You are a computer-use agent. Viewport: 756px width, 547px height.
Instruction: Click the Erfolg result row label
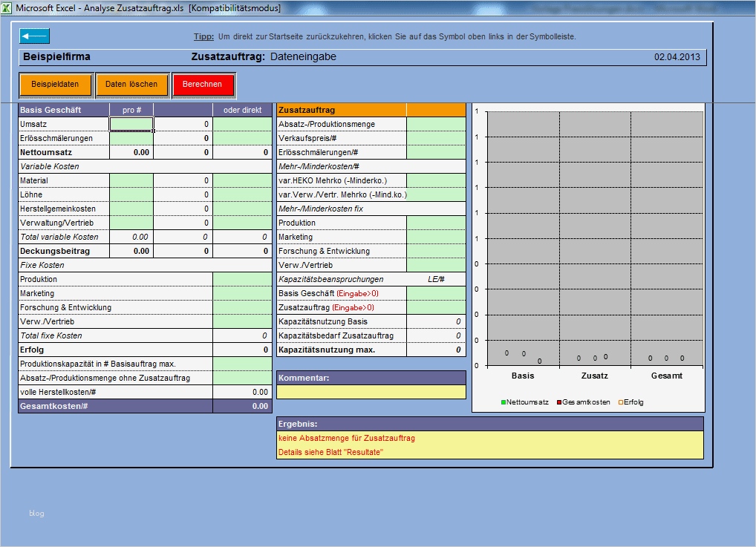point(32,350)
